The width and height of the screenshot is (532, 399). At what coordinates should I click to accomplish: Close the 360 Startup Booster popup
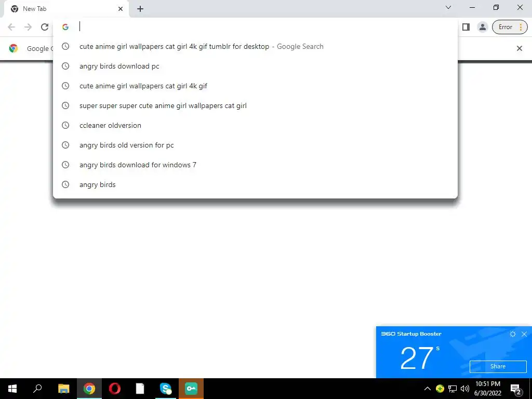click(524, 334)
